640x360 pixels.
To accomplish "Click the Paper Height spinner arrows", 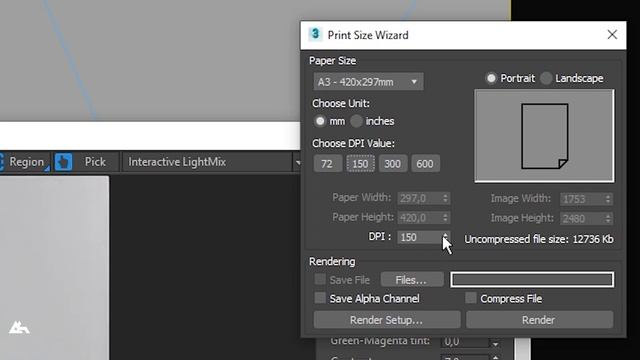I will tap(446, 218).
